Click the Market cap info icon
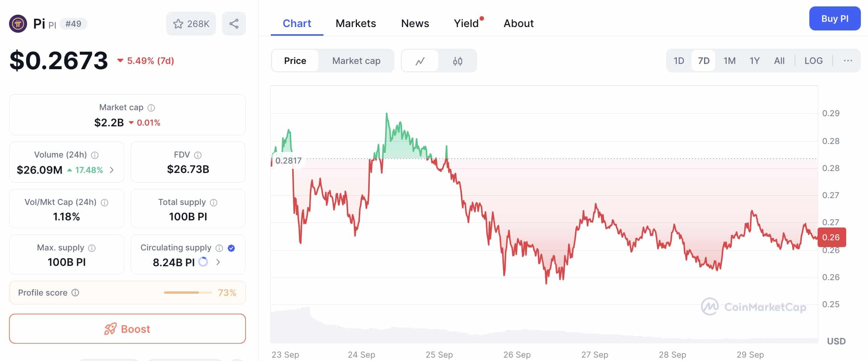This screenshot has width=868, height=361. click(x=151, y=108)
